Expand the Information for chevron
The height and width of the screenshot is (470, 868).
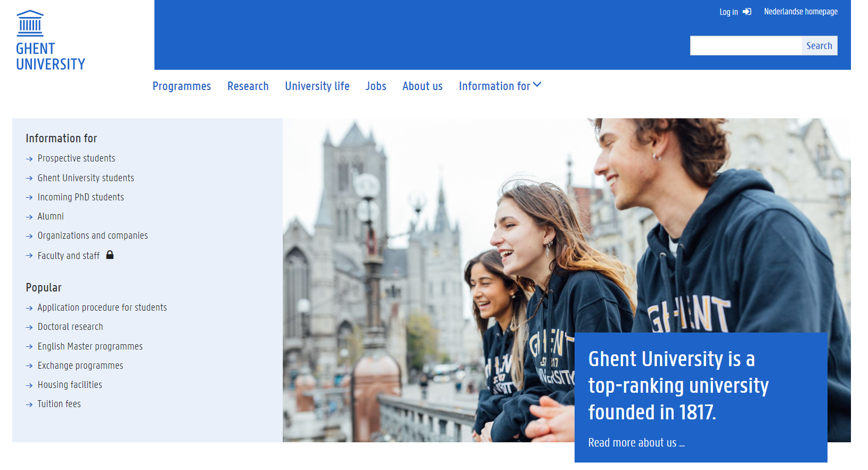click(537, 85)
